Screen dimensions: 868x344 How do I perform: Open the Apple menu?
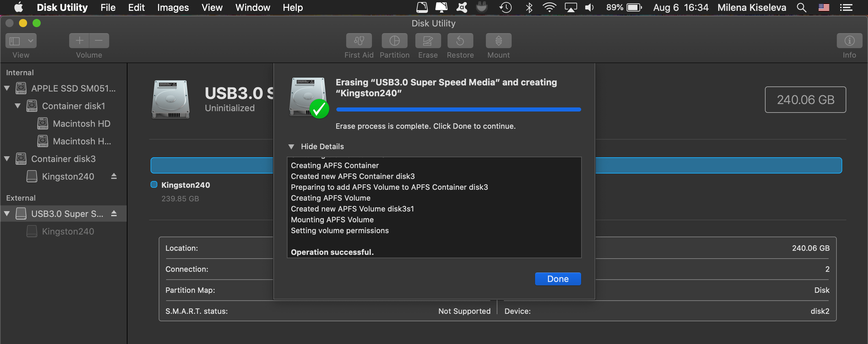19,7
